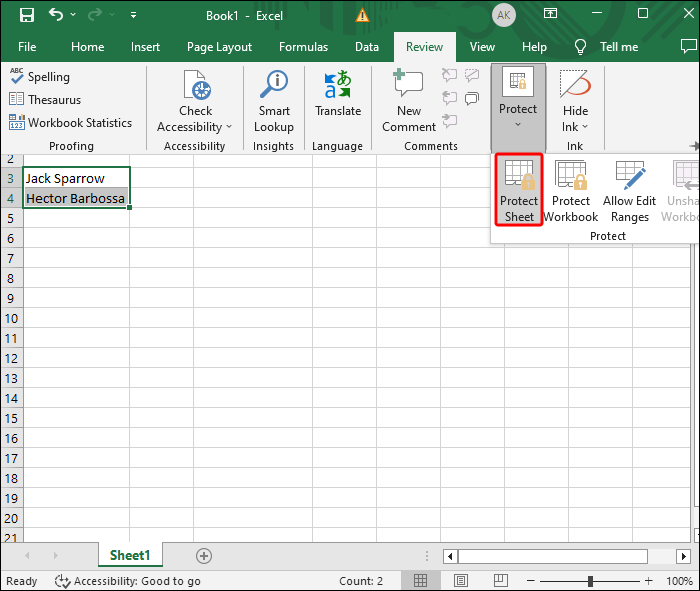Screen dimensions: 700x591
Task: Click the Save icon in title bar
Action: coord(26,16)
